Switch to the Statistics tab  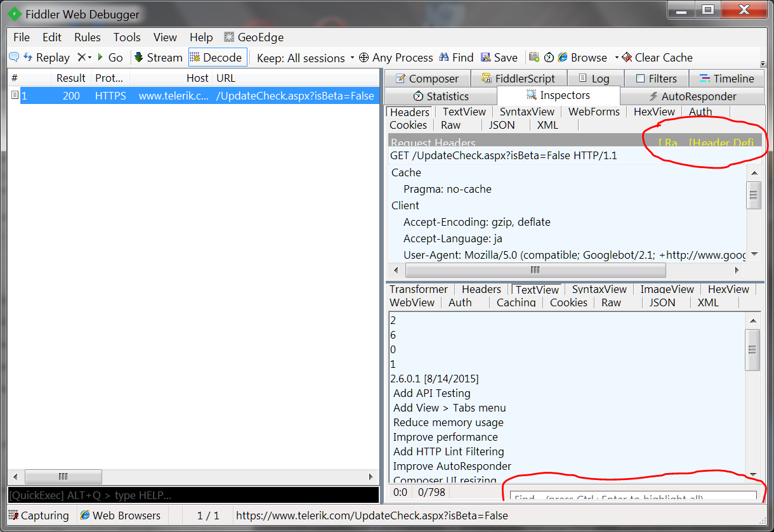coord(441,96)
